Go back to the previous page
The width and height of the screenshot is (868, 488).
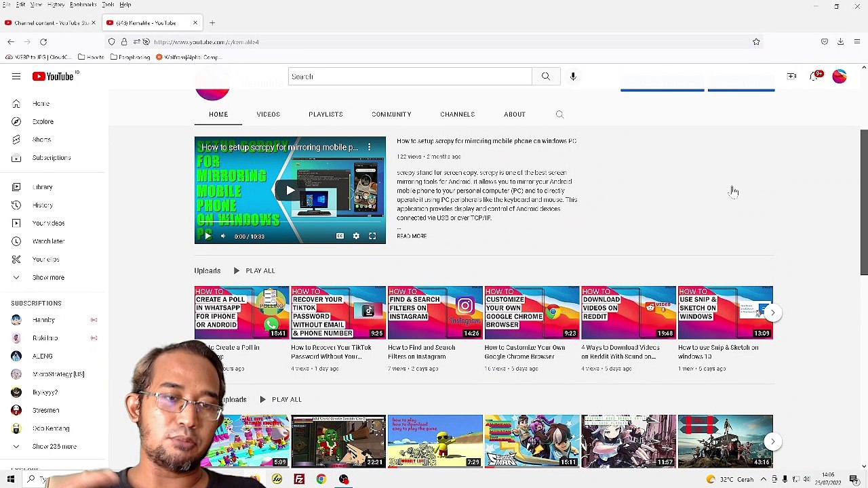[11, 42]
